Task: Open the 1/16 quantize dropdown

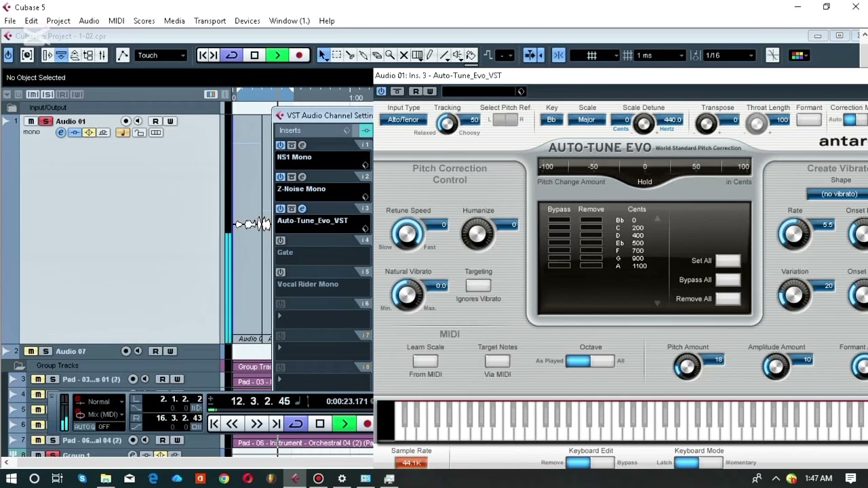Action: coord(730,56)
